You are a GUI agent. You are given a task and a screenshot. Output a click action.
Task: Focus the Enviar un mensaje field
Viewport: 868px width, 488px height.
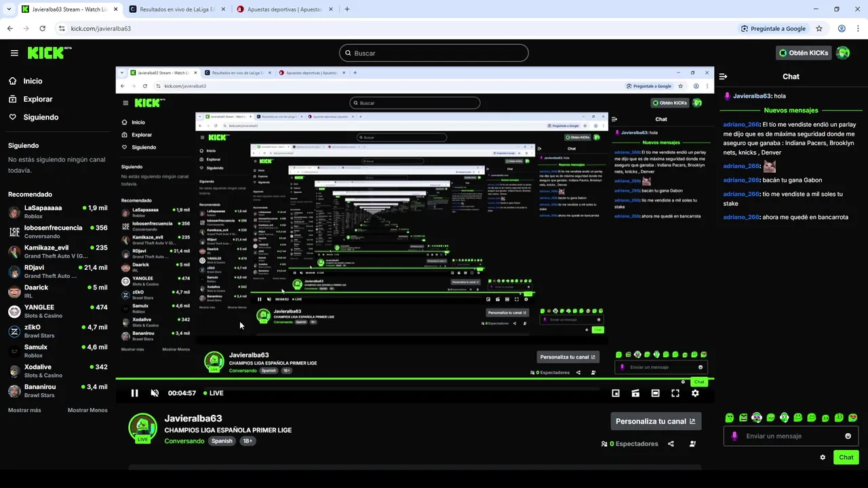pos(791,436)
